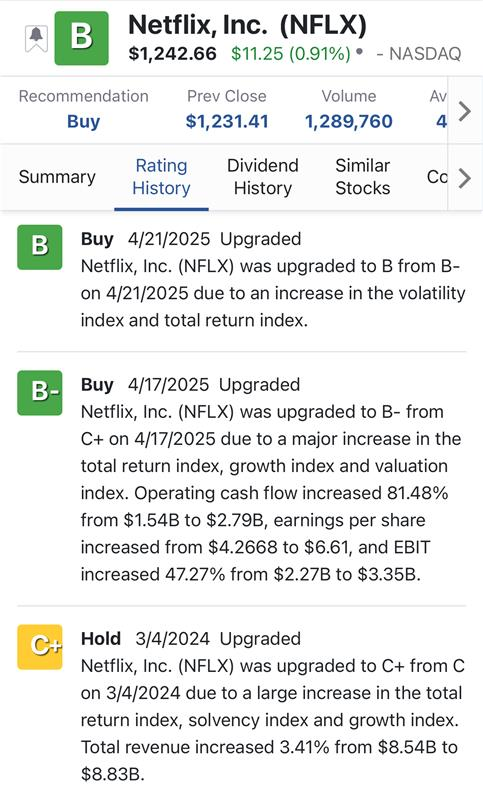Open the Summary tab
The width and height of the screenshot is (483, 800).
tap(57, 177)
